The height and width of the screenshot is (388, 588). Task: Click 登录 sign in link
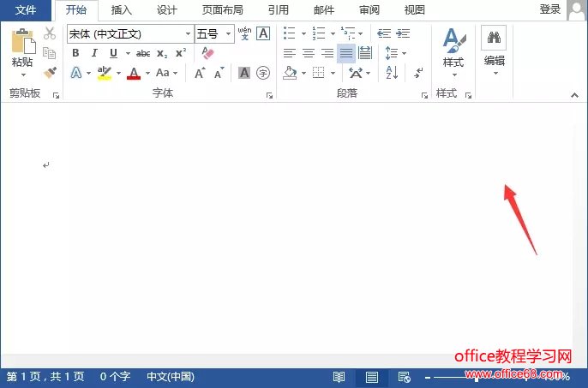[x=549, y=9]
